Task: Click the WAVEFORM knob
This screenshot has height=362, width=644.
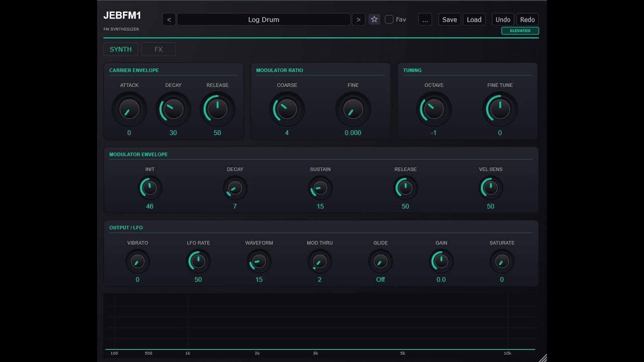Action: click(259, 261)
